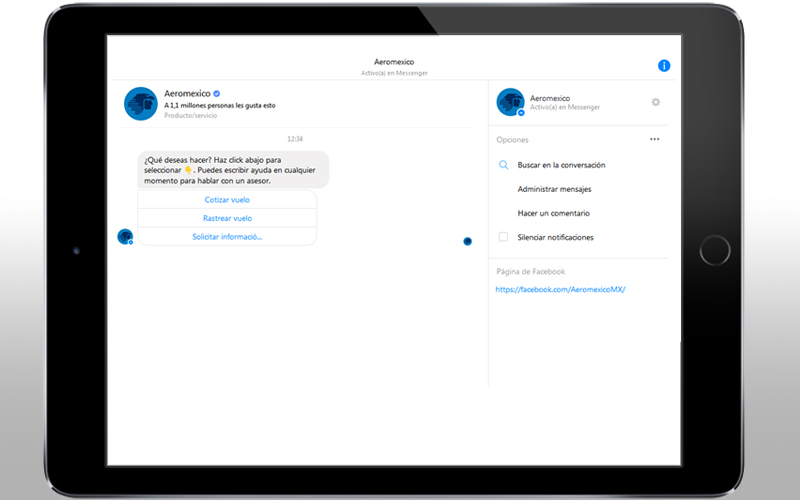Click the Producto/servicio label

click(x=190, y=115)
